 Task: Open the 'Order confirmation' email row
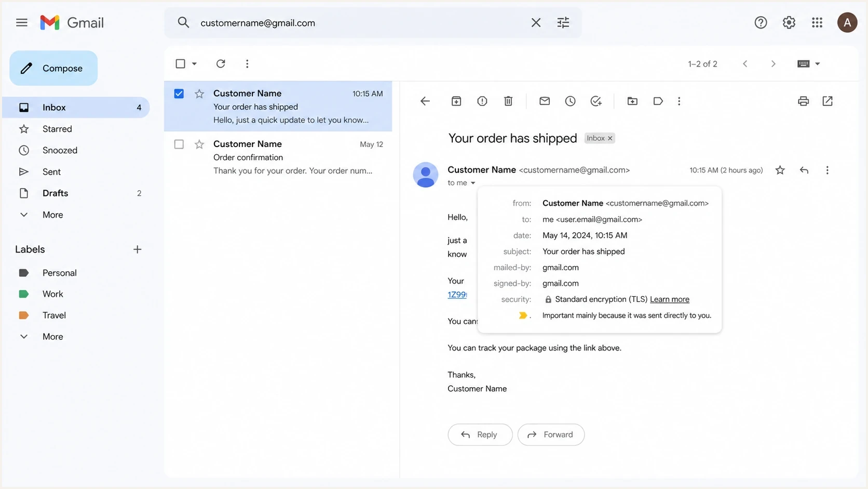[x=278, y=157]
